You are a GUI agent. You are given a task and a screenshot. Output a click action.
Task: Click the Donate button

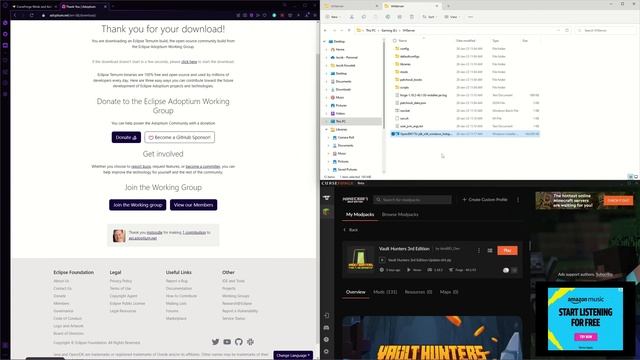pos(126,137)
